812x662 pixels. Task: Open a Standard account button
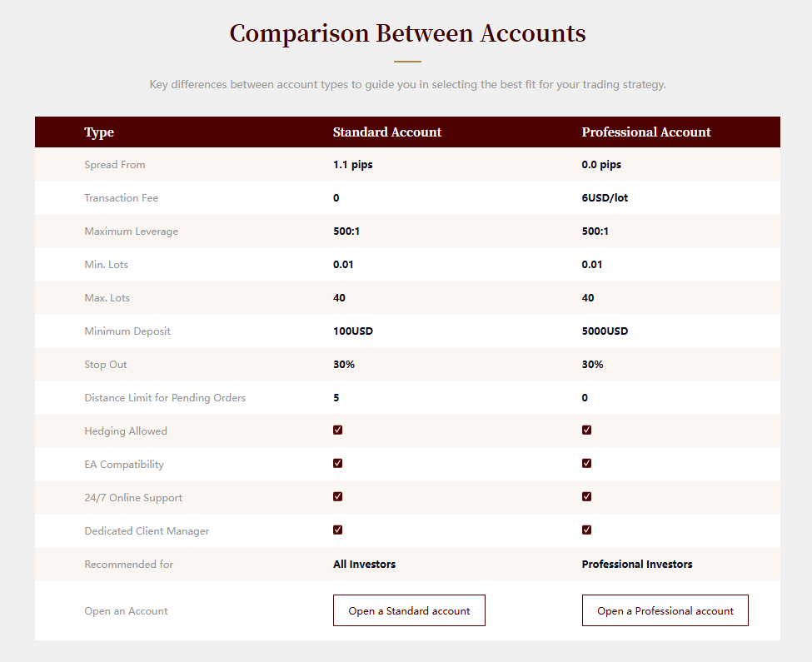(409, 610)
